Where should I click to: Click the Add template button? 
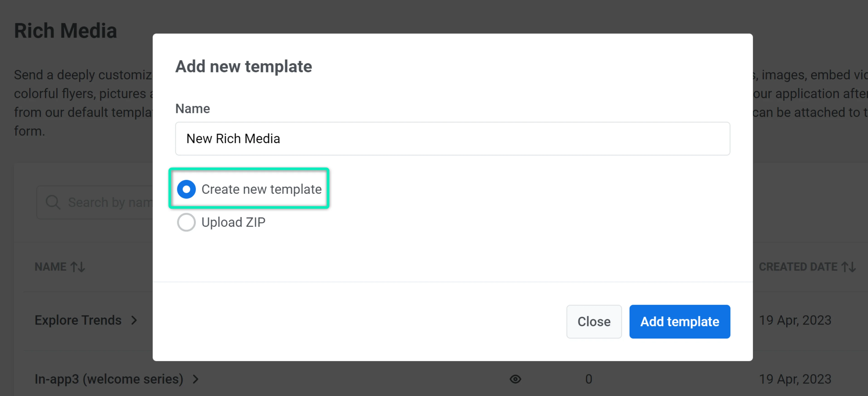[x=679, y=322]
